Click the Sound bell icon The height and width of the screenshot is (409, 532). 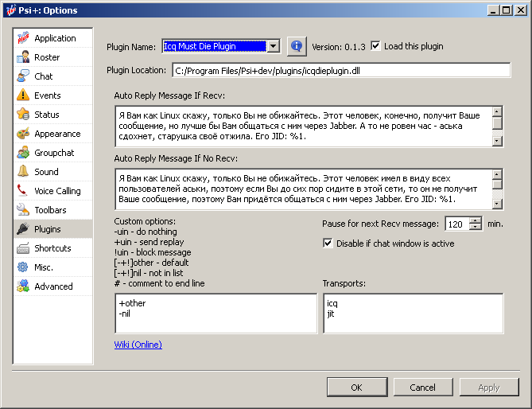23,172
